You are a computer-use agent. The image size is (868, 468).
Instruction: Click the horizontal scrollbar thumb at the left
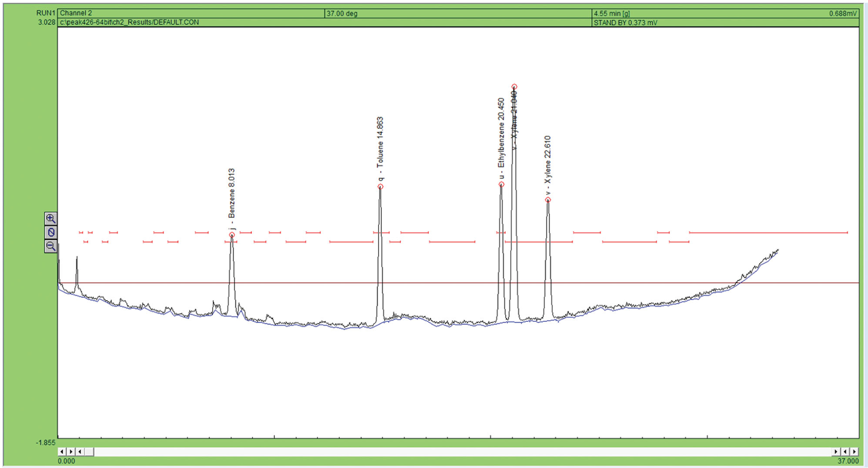coord(89,452)
